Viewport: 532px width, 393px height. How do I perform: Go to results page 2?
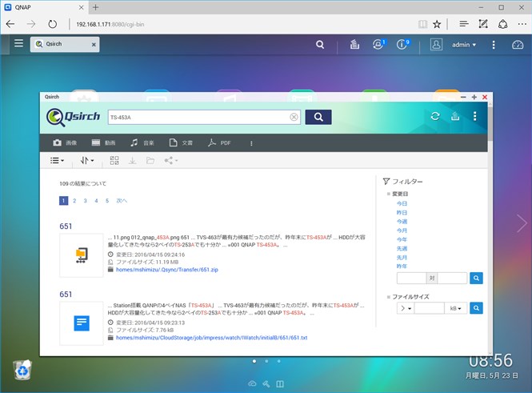pyautogui.click(x=74, y=201)
